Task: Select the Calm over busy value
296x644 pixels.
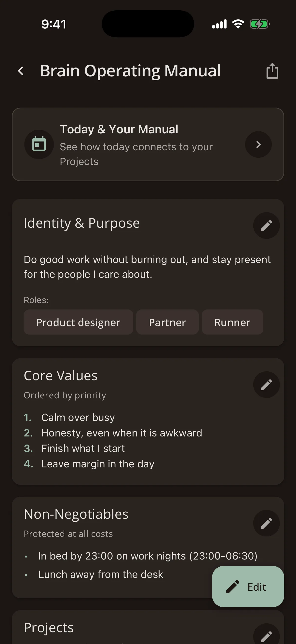Action: [x=78, y=418]
